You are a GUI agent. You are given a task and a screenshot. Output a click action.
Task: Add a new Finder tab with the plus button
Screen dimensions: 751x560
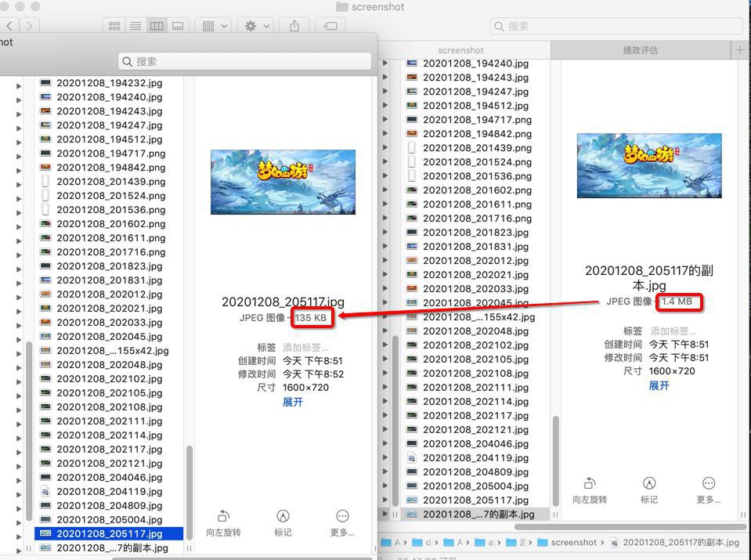[741, 50]
